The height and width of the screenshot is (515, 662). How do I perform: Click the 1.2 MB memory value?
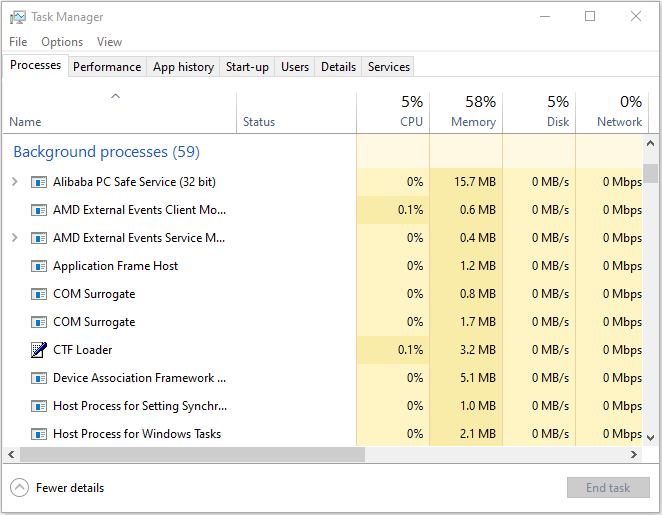point(478,266)
